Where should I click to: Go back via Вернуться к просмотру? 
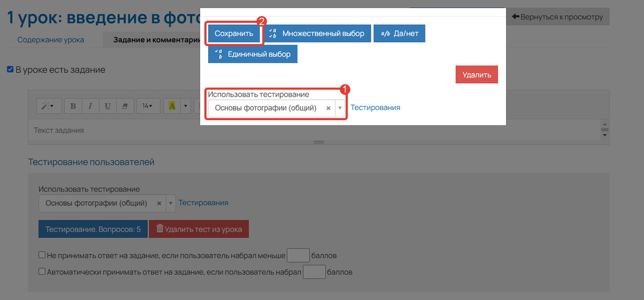pos(558,17)
